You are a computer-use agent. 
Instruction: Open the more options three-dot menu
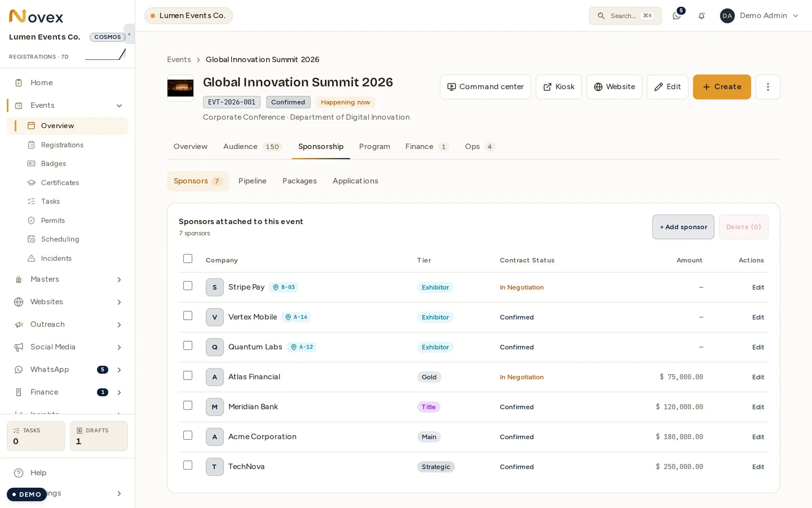[767, 87]
